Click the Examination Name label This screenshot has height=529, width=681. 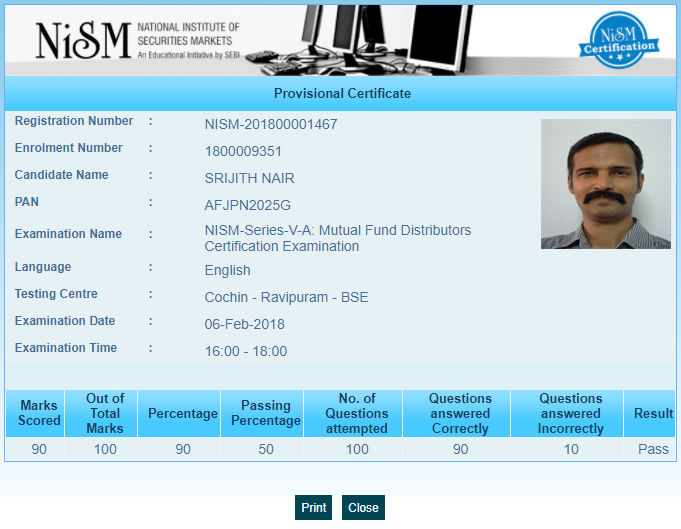click(x=68, y=234)
